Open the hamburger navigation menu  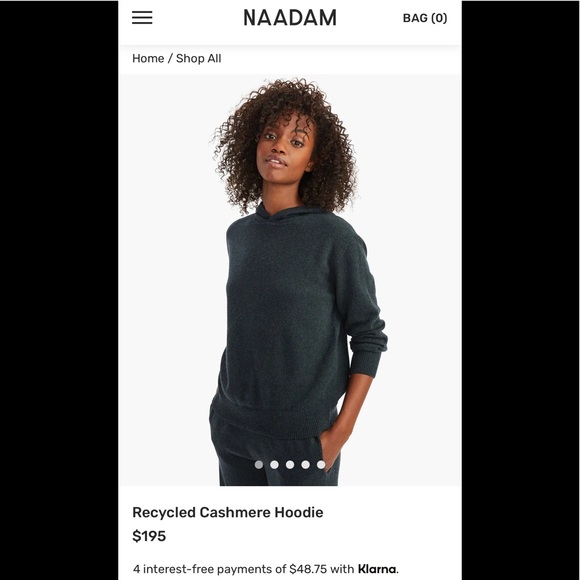142,18
